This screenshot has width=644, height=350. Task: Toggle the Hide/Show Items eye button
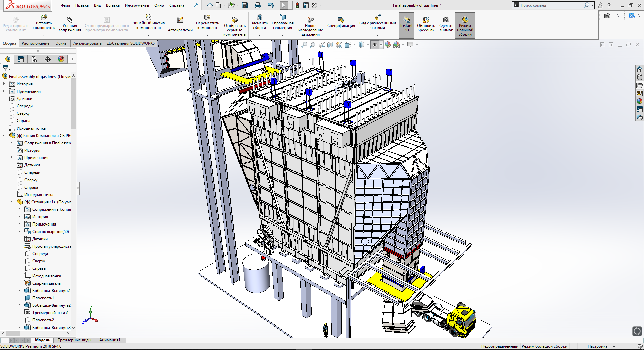click(375, 45)
